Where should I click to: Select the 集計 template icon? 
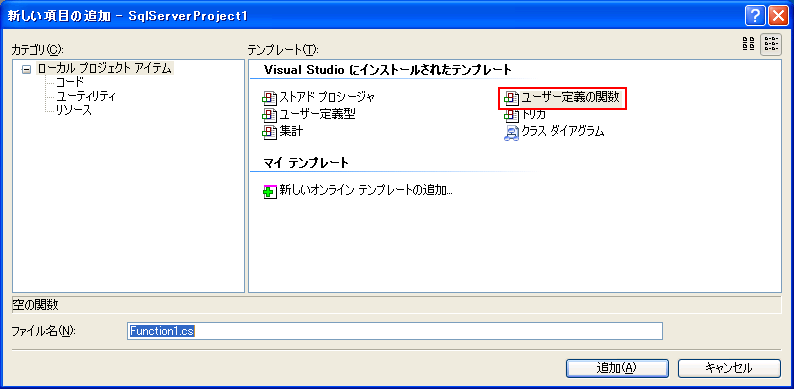269,132
